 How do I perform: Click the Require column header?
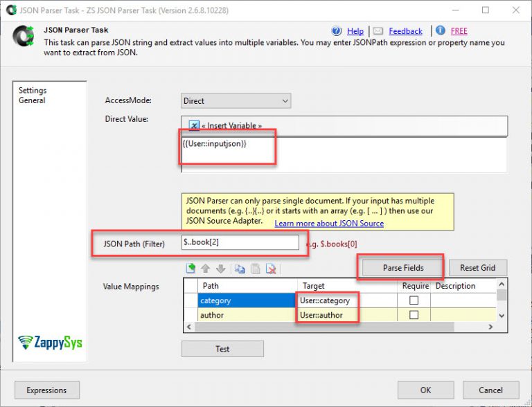point(414,286)
